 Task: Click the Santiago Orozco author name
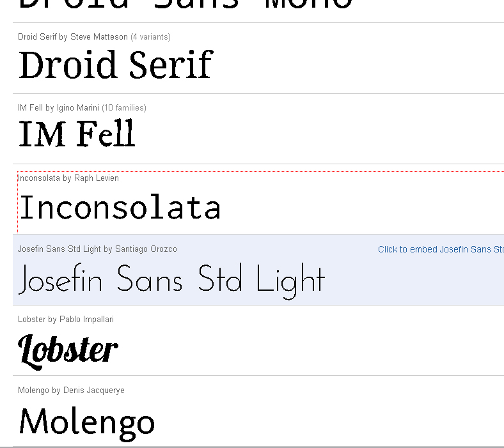tap(146, 249)
